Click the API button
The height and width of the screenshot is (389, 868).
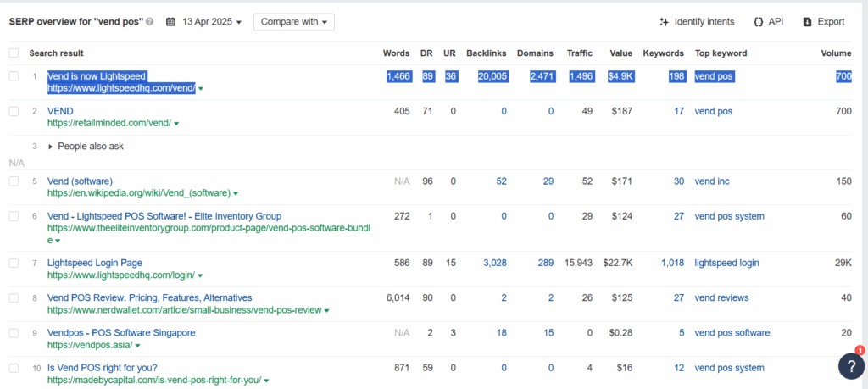(768, 22)
